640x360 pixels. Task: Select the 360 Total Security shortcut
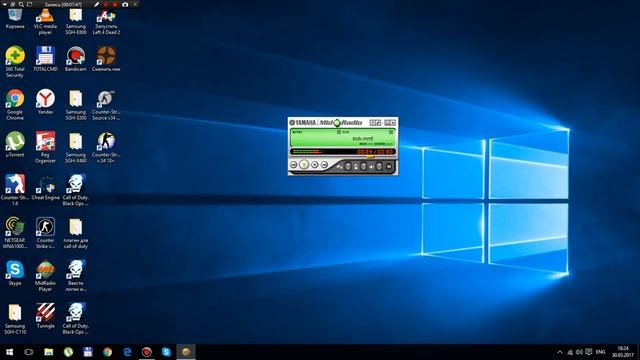coord(15,62)
